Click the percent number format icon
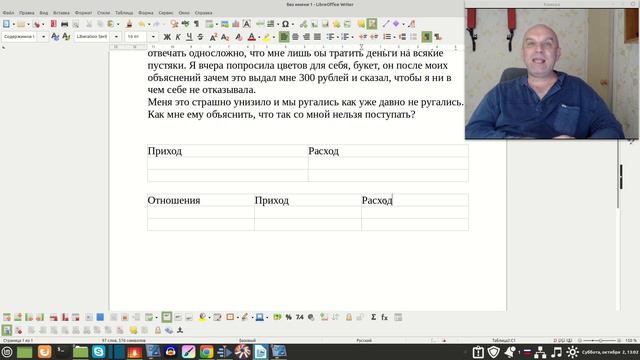640x360 pixels. (x=289, y=317)
